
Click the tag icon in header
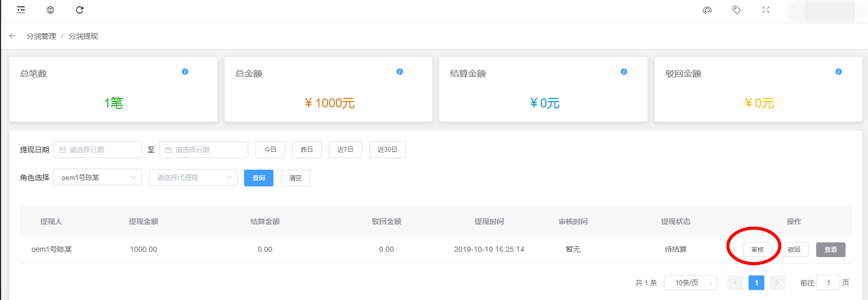(x=737, y=10)
